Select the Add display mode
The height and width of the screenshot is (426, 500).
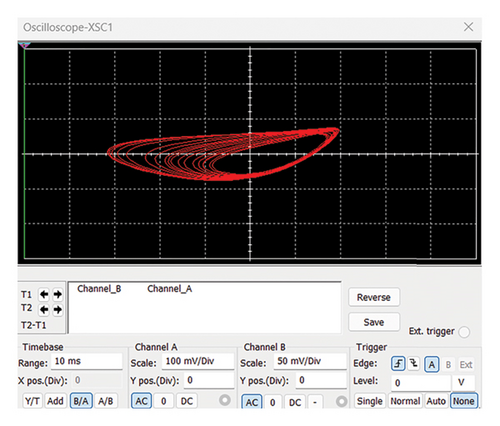55,401
